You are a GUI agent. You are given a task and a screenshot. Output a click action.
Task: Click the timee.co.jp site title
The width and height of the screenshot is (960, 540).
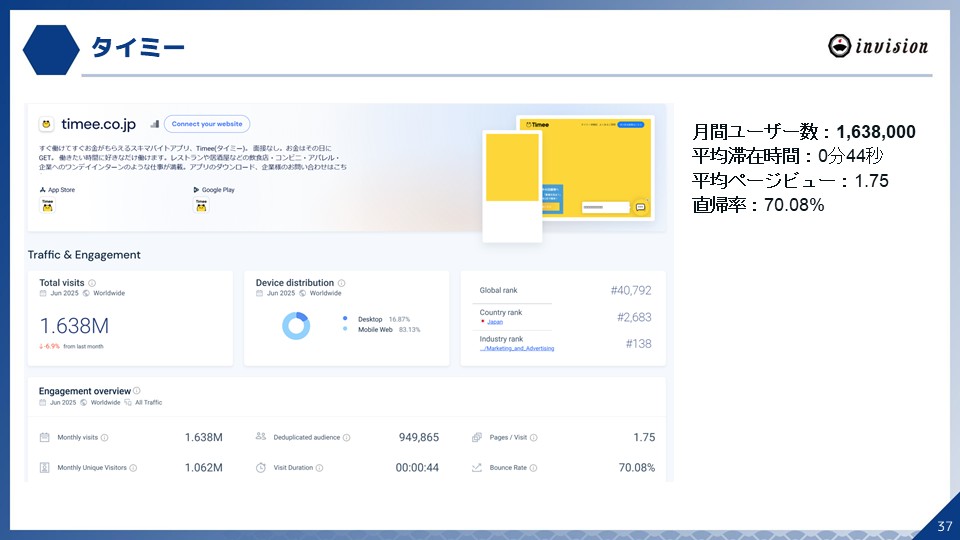[x=99, y=124]
